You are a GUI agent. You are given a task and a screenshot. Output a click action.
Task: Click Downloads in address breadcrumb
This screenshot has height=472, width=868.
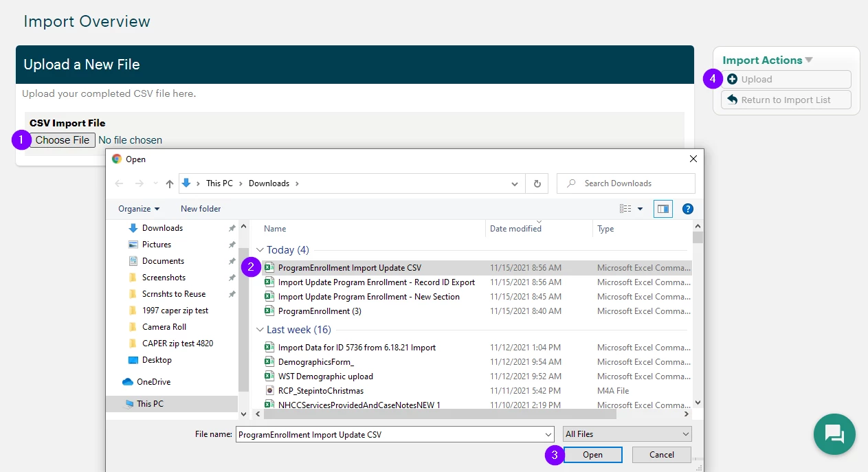pos(269,183)
